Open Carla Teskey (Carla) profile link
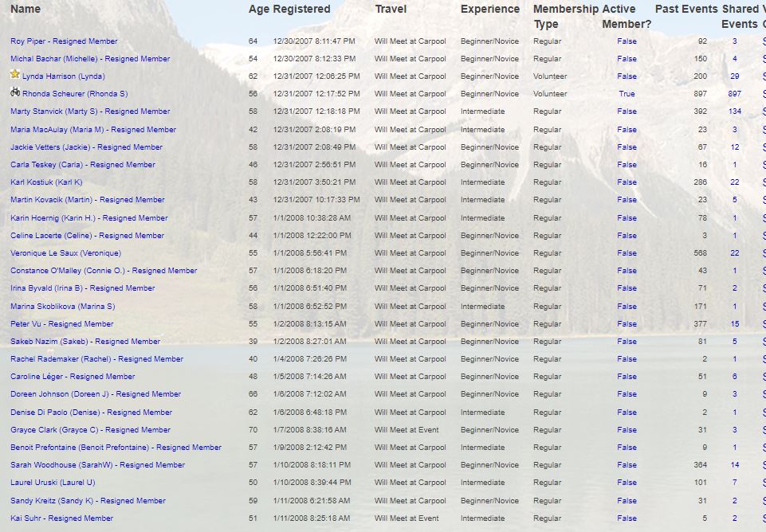 tap(83, 165)
